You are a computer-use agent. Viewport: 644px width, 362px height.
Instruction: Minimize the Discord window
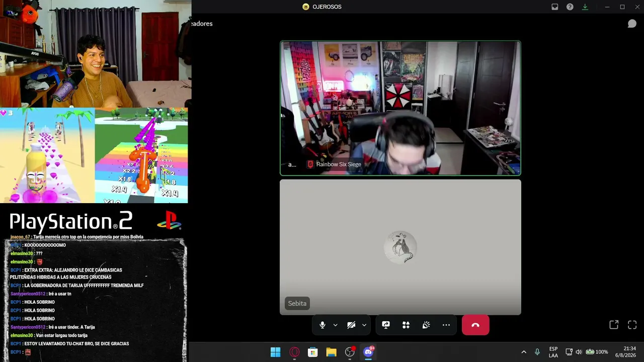point(607,7)
